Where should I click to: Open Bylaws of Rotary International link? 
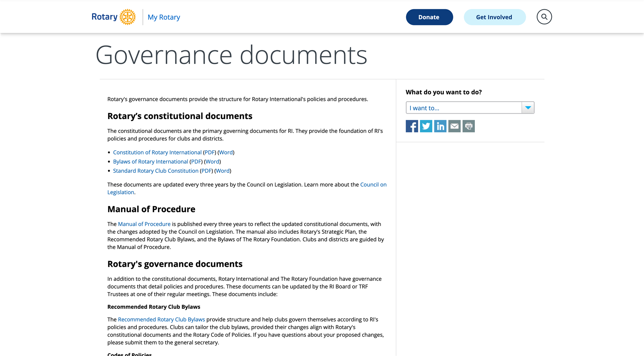tap(151, 161)
